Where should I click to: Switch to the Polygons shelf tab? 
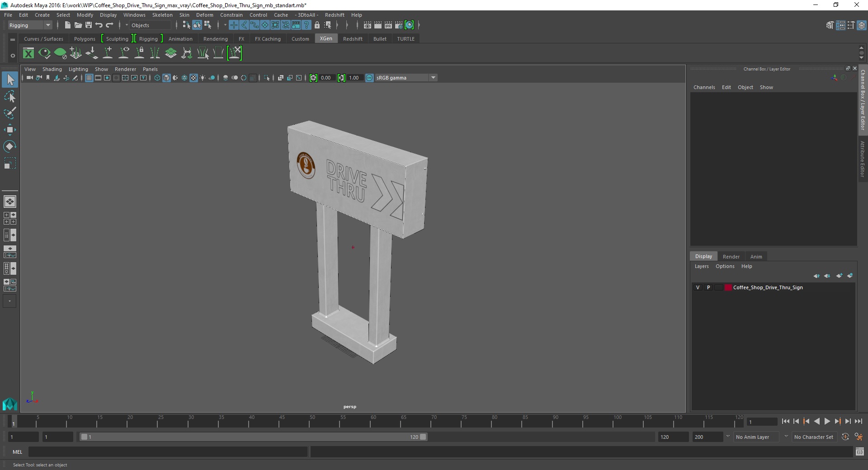pos(85,39)
